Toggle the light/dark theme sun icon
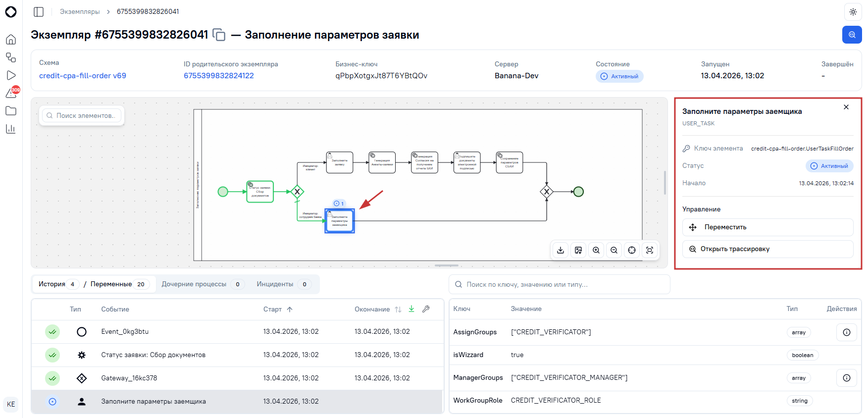The image size is (868, 418). point(853,12)
